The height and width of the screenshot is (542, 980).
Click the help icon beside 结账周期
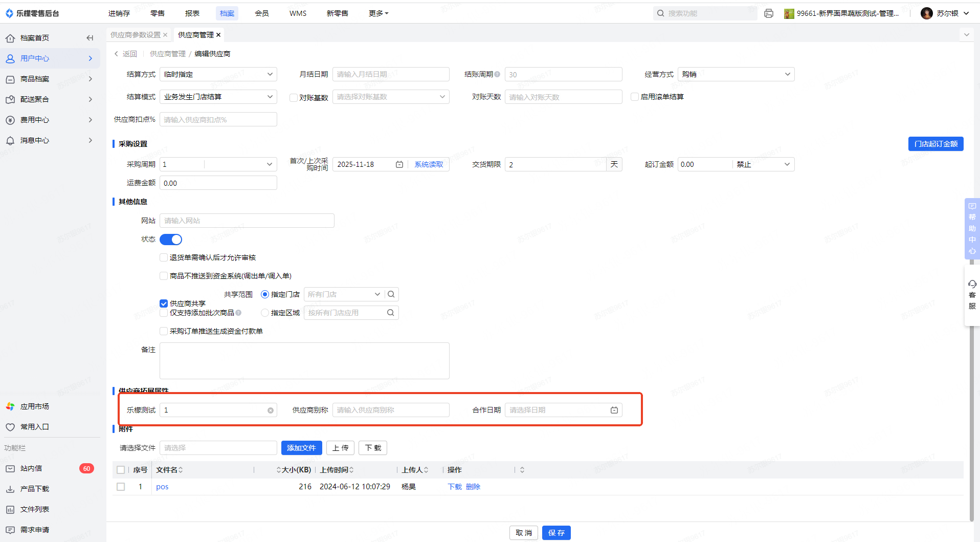click(497, 74)
